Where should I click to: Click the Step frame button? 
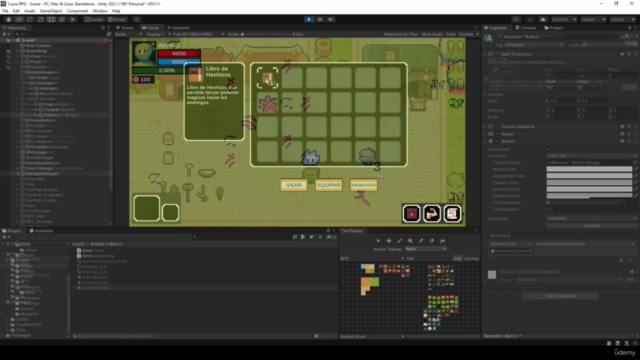click(331, 19)
